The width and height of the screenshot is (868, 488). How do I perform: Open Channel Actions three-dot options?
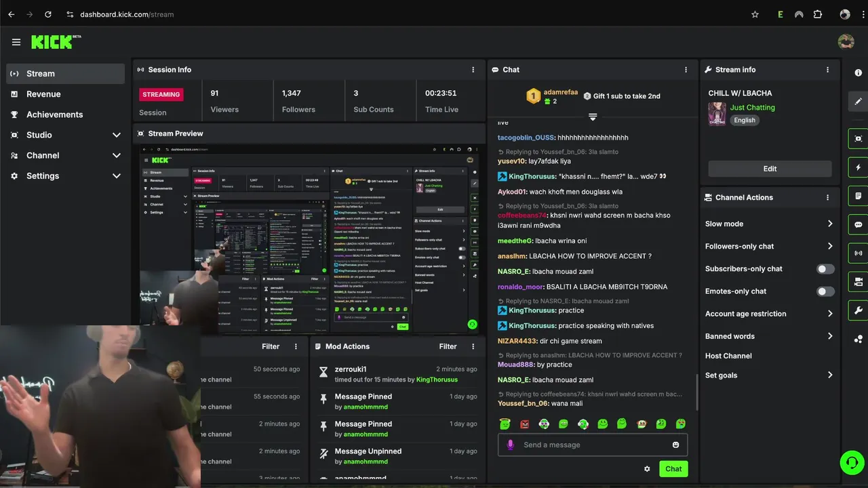click(827, 198)
